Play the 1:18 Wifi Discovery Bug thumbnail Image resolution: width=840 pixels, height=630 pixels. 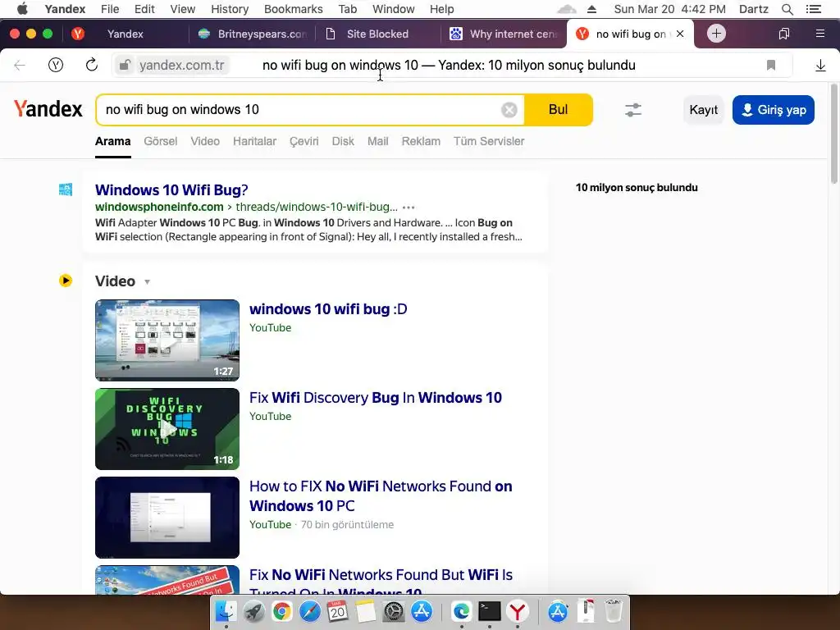[167, 428]
